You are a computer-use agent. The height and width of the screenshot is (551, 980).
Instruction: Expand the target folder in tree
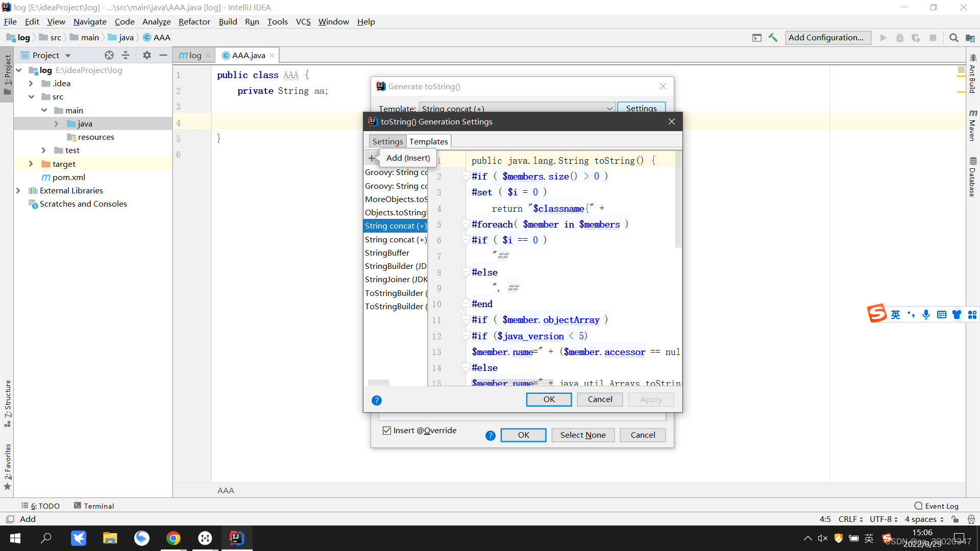(31, 164)
